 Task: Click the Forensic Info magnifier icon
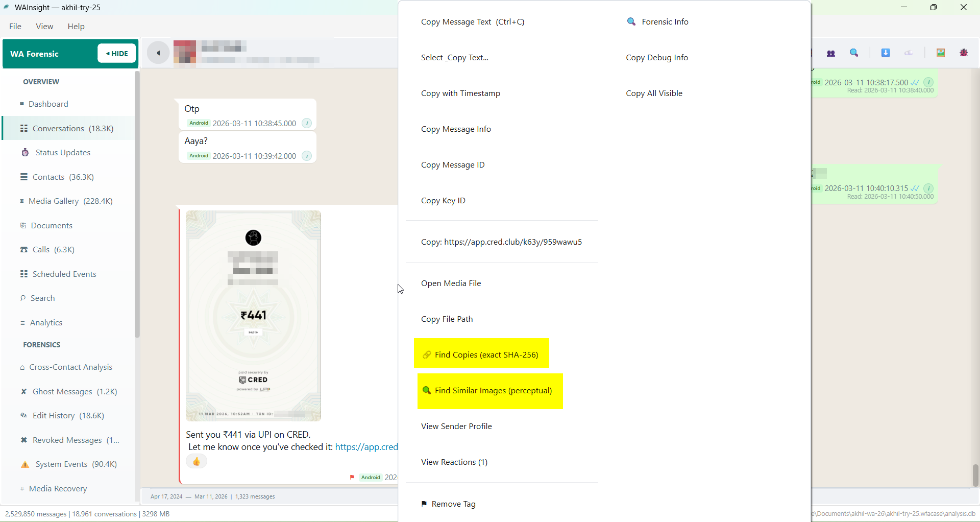(x=631, y=21)
